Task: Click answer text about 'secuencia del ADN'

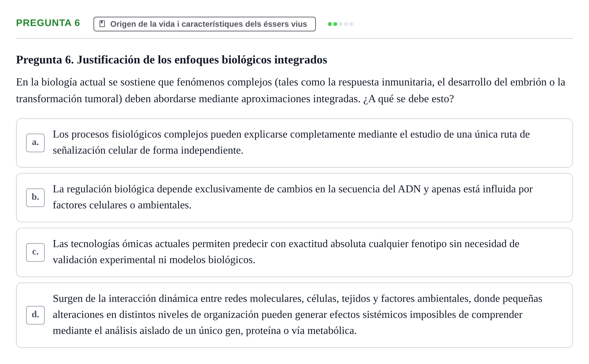Action: click(x=293, y=197)
